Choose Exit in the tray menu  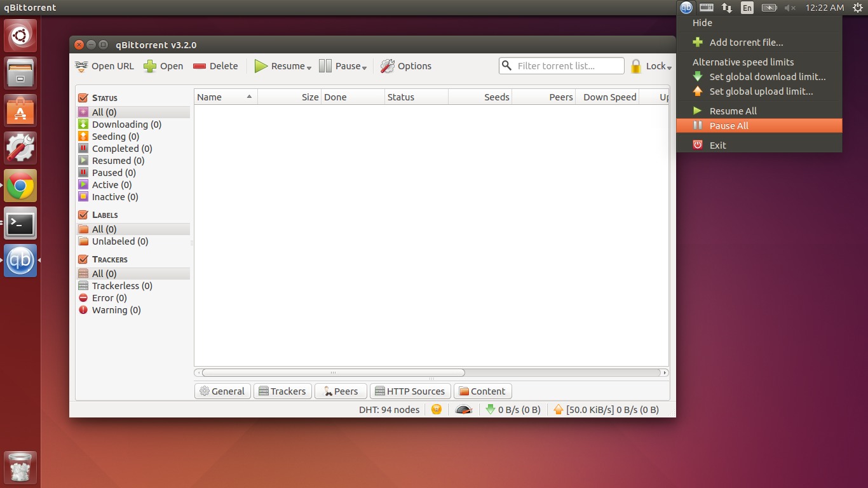[759, 146]
